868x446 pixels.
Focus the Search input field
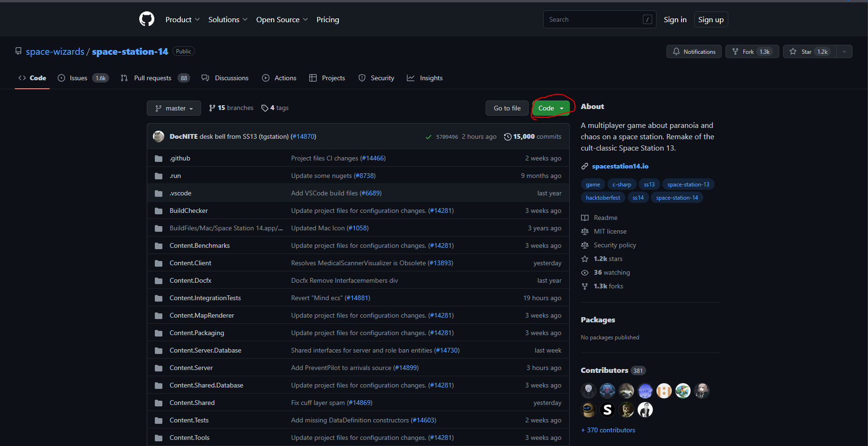(x=594, y=19)
